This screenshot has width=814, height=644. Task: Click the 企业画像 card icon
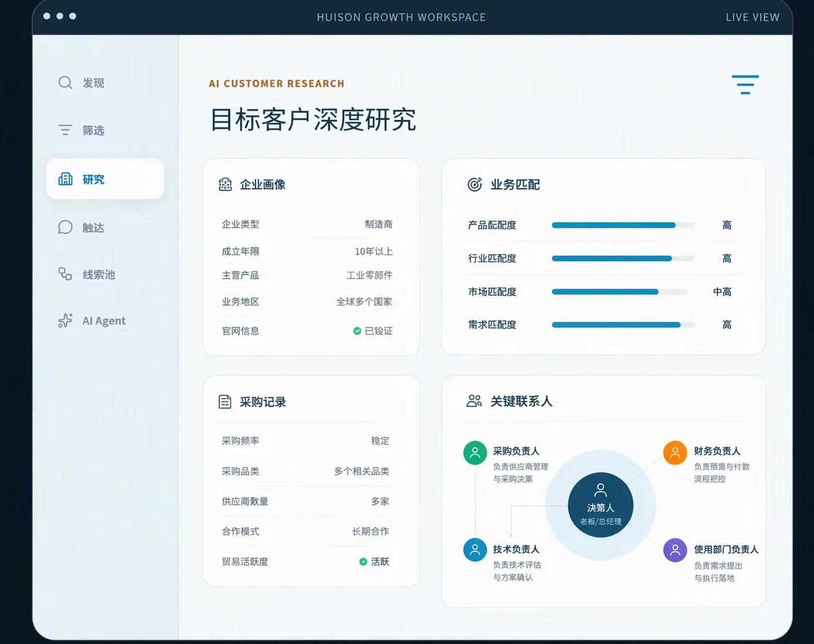pos(225,184)
